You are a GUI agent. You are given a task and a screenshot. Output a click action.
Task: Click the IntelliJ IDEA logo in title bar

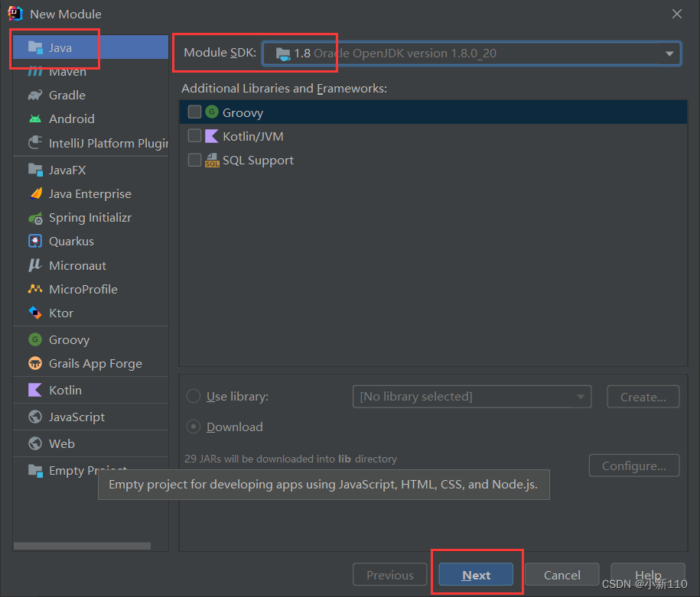coord(15,14)
